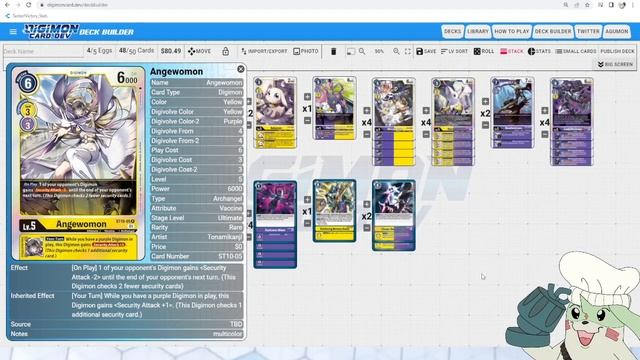The width and height of the screenshot is (640, 360).
Task: Click the trash delete icon
Action: click(333, 51)
